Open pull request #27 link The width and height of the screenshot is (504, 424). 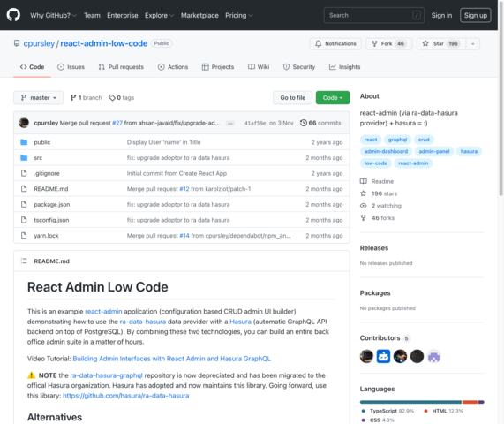[x=117, y=123]
